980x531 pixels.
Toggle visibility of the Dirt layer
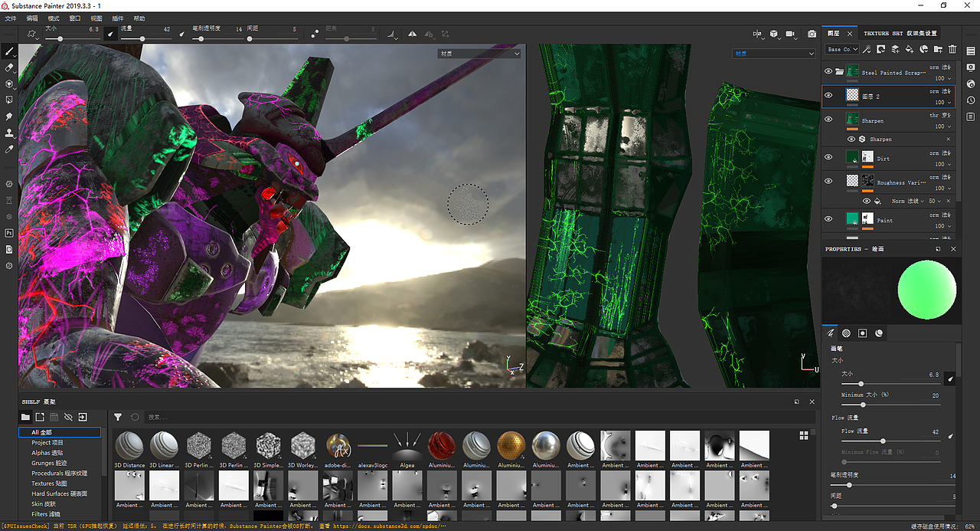tap(828, 157)
